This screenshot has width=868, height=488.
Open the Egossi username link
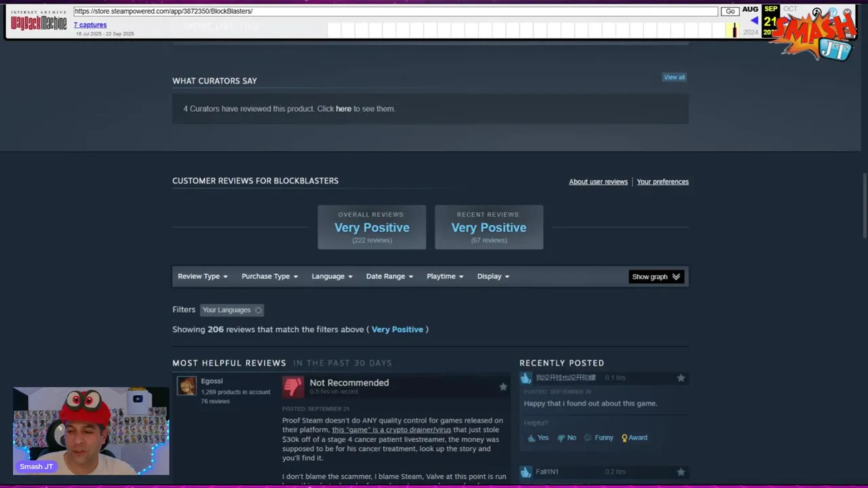[x=212, y=381]
